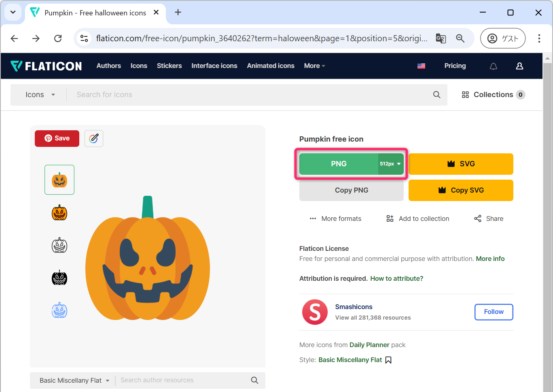Screen dimensions: 553x392
Task: Open notifications bell in Flaticon header
Action: point(493,66)
